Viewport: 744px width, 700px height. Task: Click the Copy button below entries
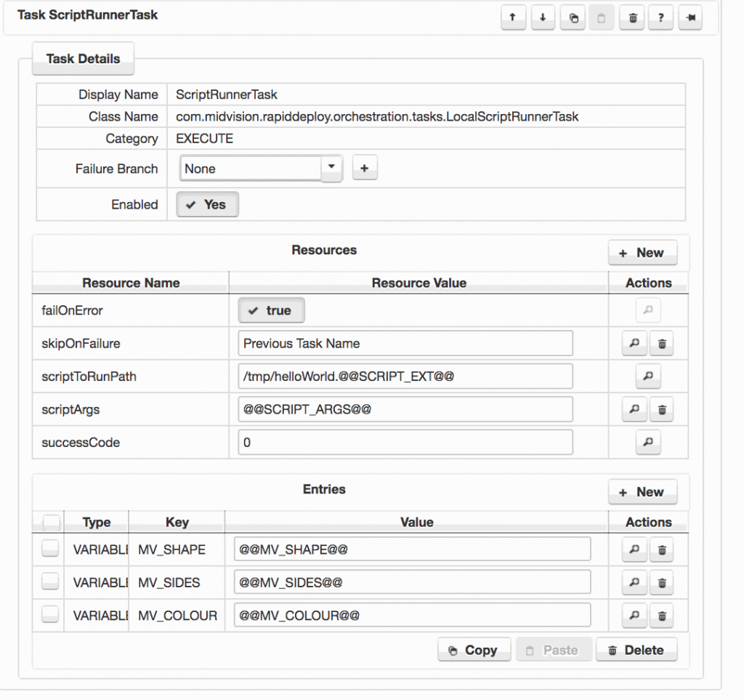click(474, 650)
